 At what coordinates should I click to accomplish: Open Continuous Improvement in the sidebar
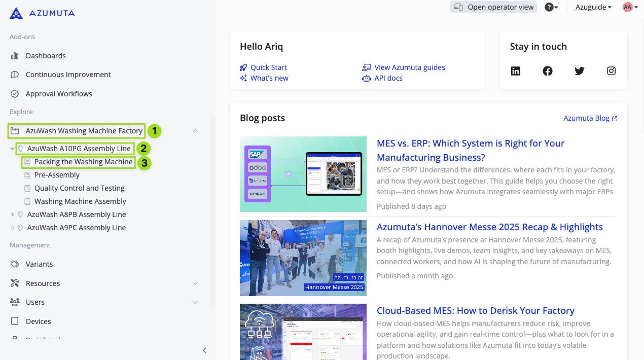68,75
